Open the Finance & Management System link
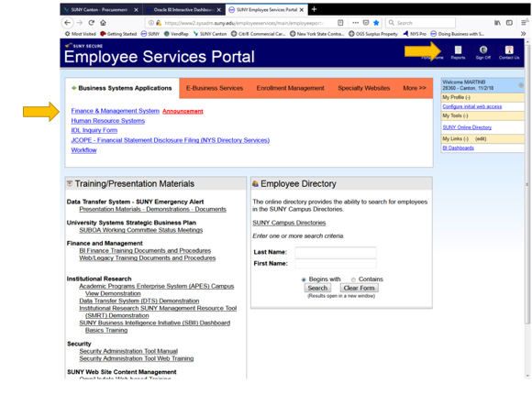Image resolution: width=532 pixels, height=394 pixels. point(115,111)
